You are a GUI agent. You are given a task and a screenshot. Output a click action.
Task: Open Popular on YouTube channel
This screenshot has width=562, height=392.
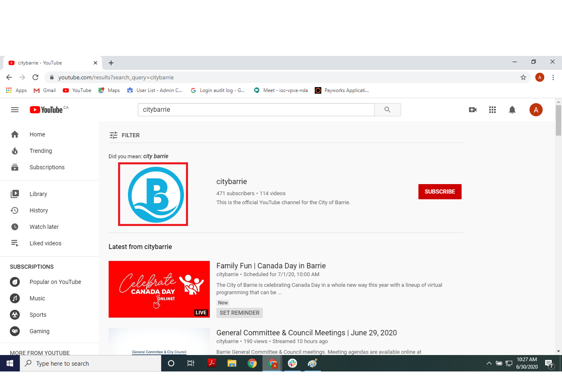49,282
